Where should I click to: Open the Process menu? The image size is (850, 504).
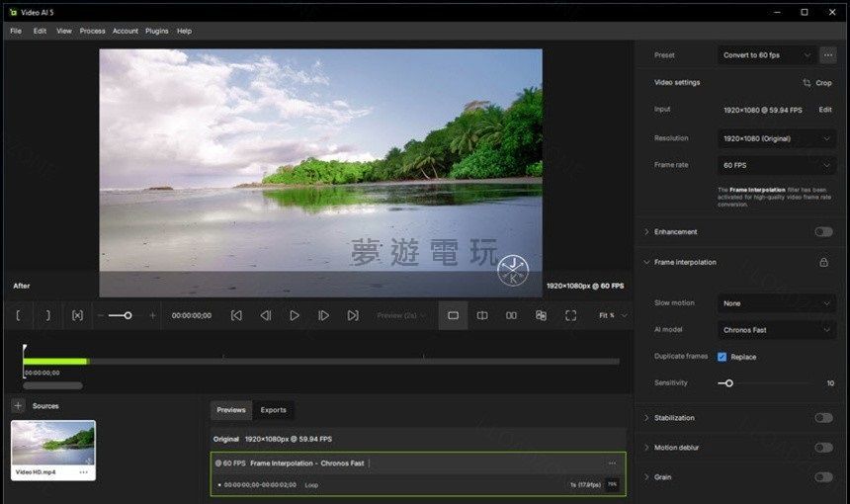pyautogui.click(x=92, y=31)
